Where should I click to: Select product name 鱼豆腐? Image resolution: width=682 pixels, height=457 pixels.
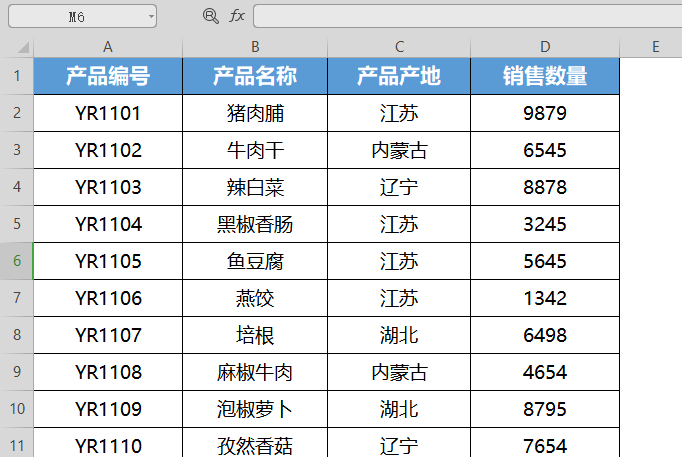pyautogui.click(x=255, y=261)
